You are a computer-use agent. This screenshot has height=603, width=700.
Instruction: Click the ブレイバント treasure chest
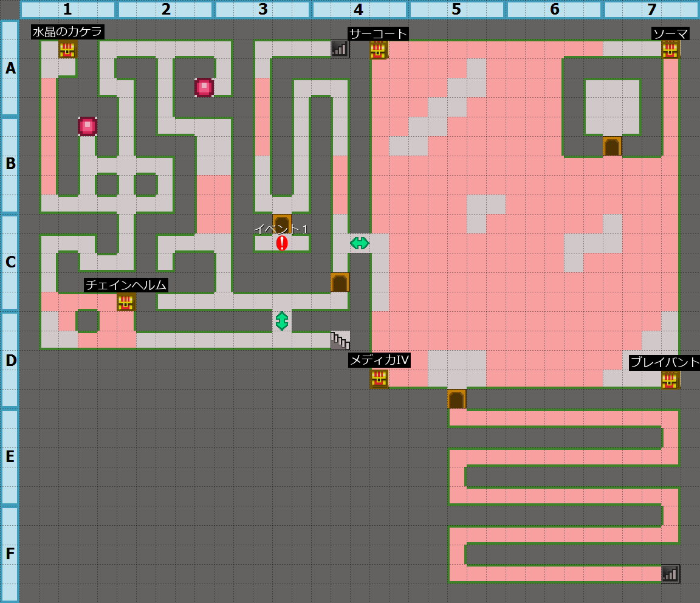tap(670, 380)
